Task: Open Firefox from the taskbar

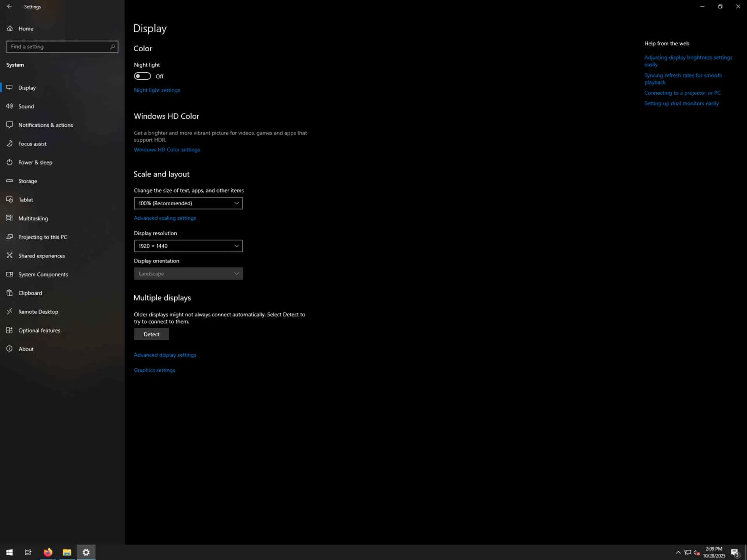Action: (48, 552)
